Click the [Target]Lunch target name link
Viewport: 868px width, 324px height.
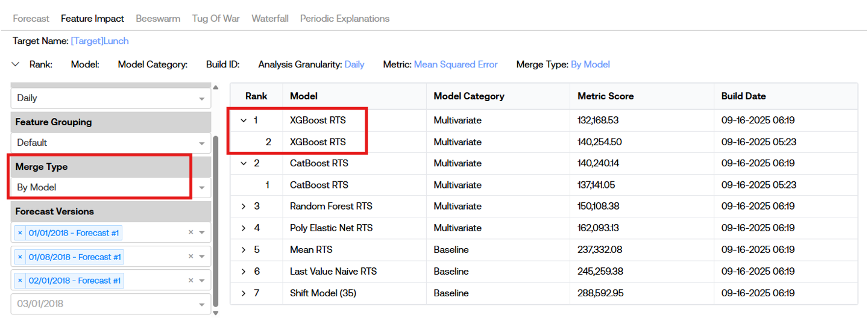[x=99, y=41]
